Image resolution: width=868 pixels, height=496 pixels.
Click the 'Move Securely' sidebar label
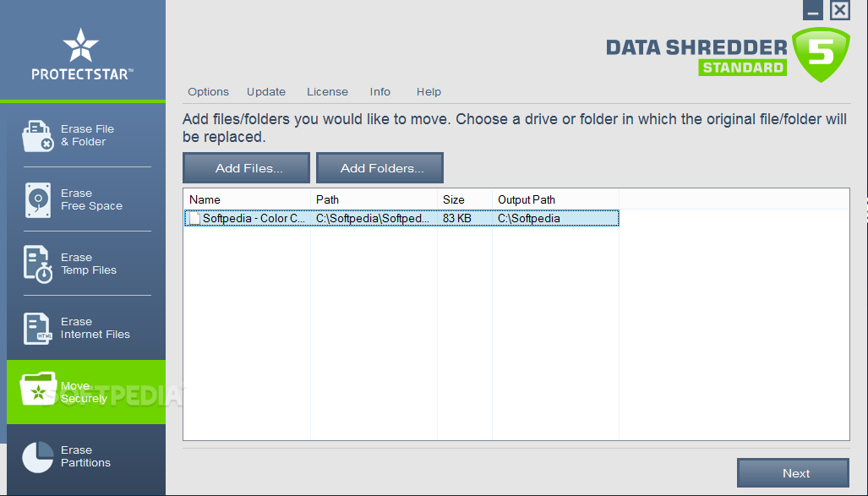(x=85, y=392)
